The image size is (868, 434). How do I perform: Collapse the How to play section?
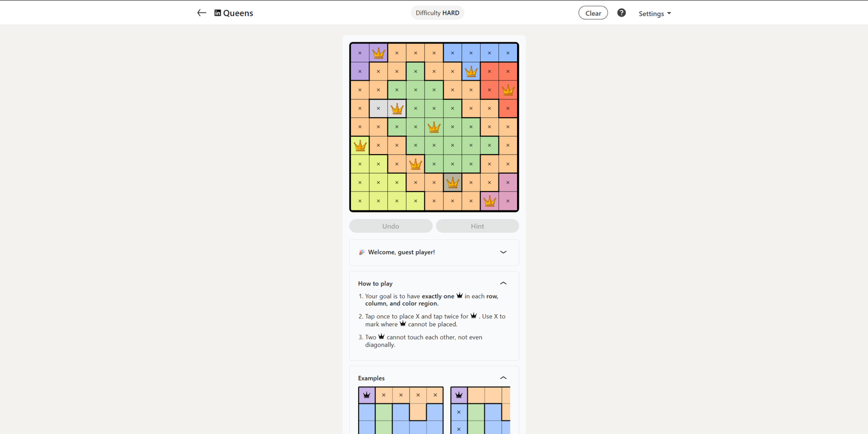tap(503, 283)
